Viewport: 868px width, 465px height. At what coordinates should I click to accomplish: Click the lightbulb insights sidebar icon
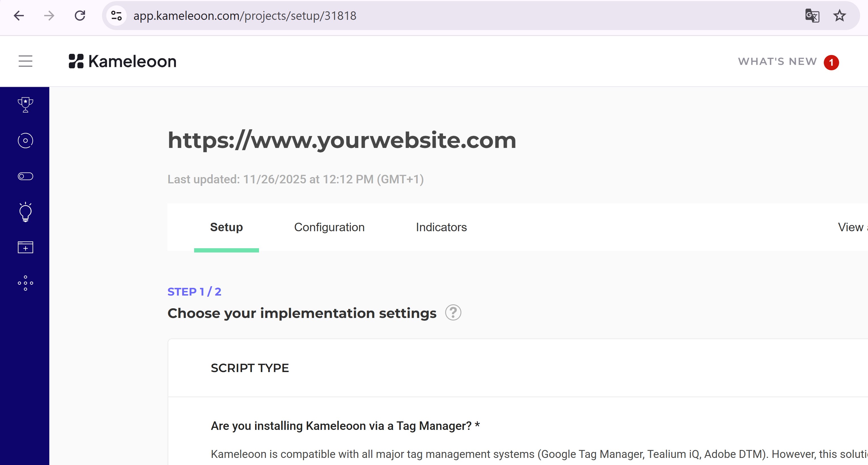pyautogui.click(x=25, y=212)
